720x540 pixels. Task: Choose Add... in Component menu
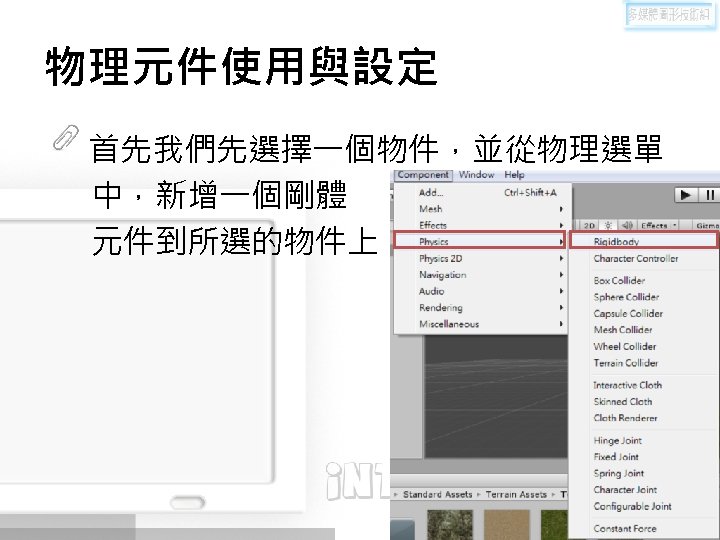pos(481,192)
